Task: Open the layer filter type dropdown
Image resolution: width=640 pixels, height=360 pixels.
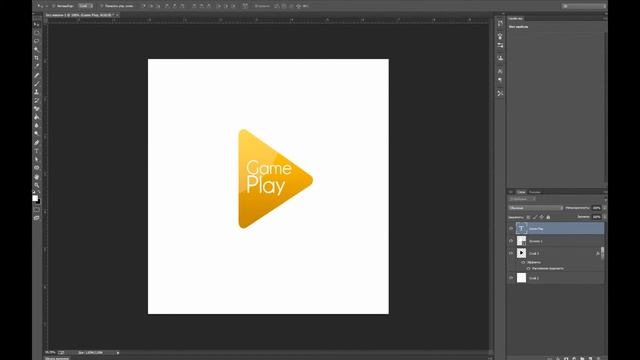Action: point(522,199)
